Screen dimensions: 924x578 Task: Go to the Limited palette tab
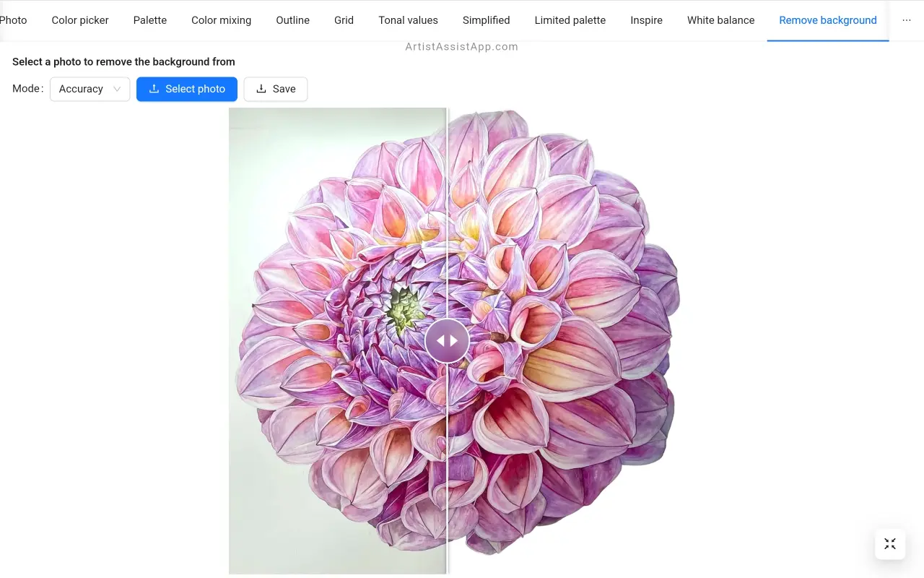pyautogui.click(x=570, y=20)
